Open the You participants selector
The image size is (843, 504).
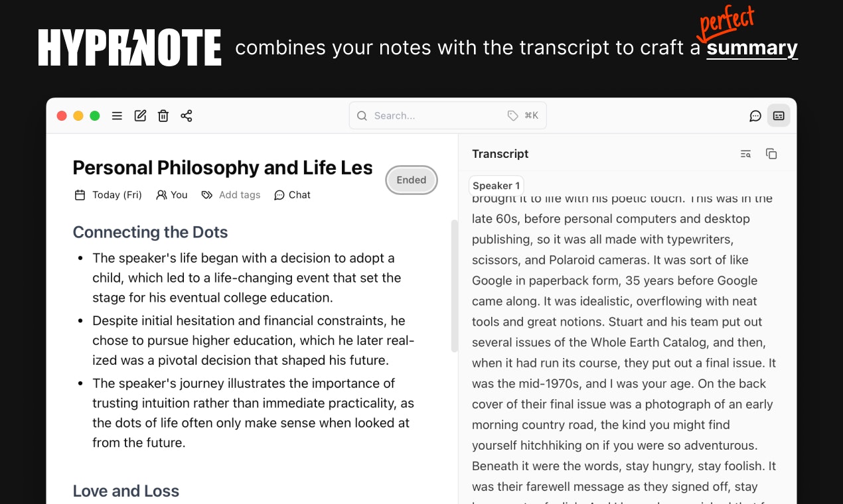[x=172, y=195]
